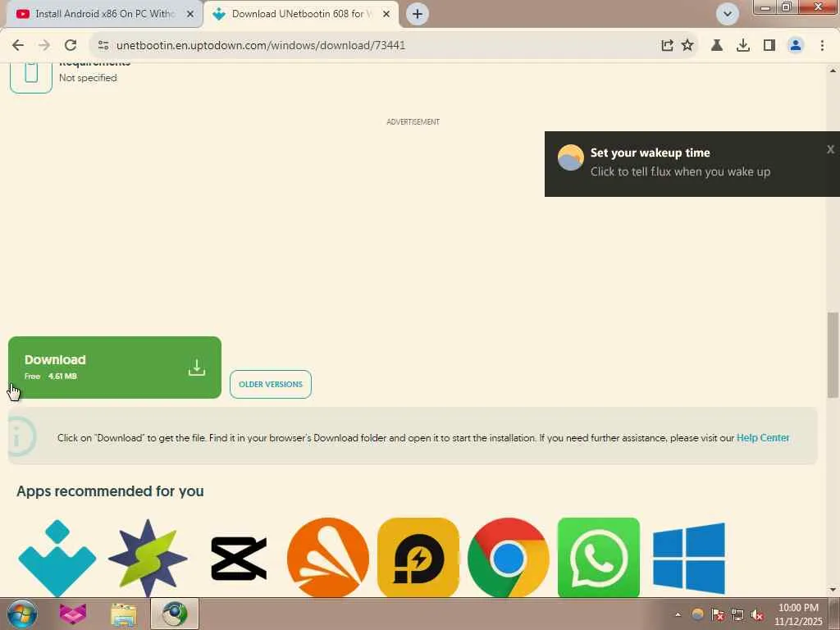Open the WhatsApp recommended app

598,558
